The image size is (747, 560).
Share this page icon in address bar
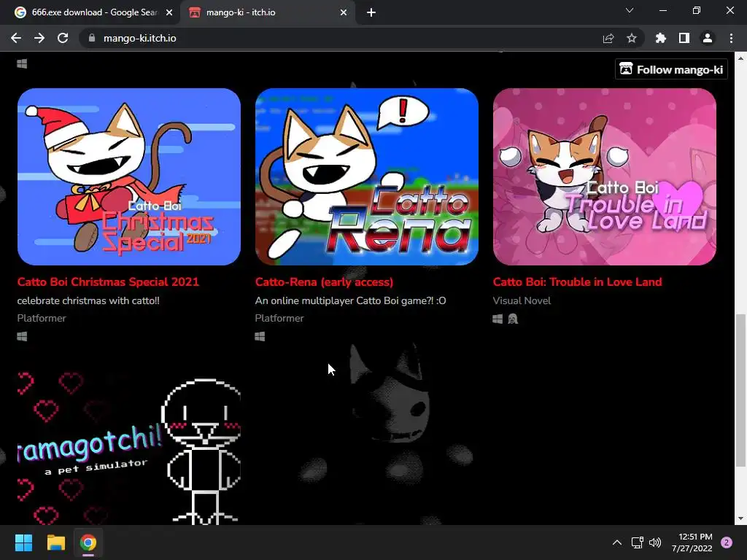tap(608, 38)
